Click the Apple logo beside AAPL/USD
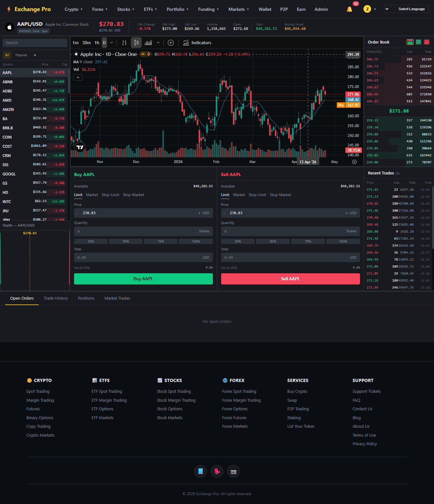This screenshot has width=434, height=504. pos(10,27)
